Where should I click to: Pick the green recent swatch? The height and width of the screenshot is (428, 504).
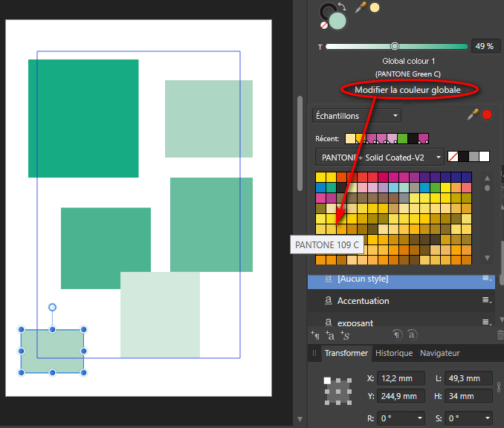coord(402,138)
